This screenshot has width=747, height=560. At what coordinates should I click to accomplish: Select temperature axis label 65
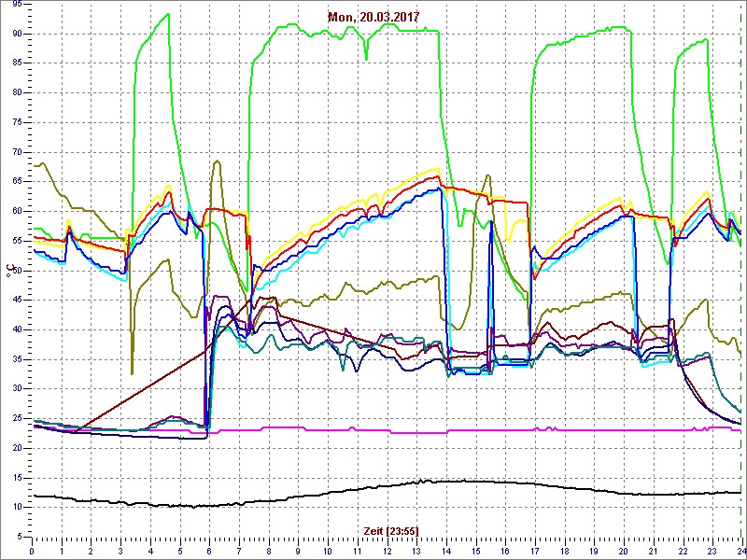point(17,182)
